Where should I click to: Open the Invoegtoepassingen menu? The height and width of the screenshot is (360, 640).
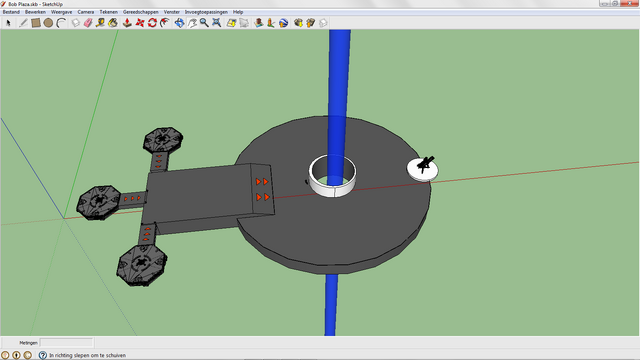coord(206,12)
